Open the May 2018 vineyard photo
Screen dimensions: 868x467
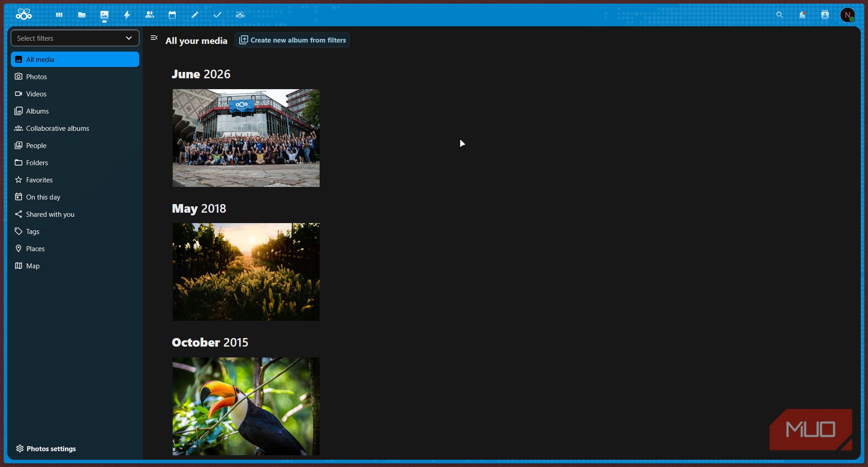[246, 272]
